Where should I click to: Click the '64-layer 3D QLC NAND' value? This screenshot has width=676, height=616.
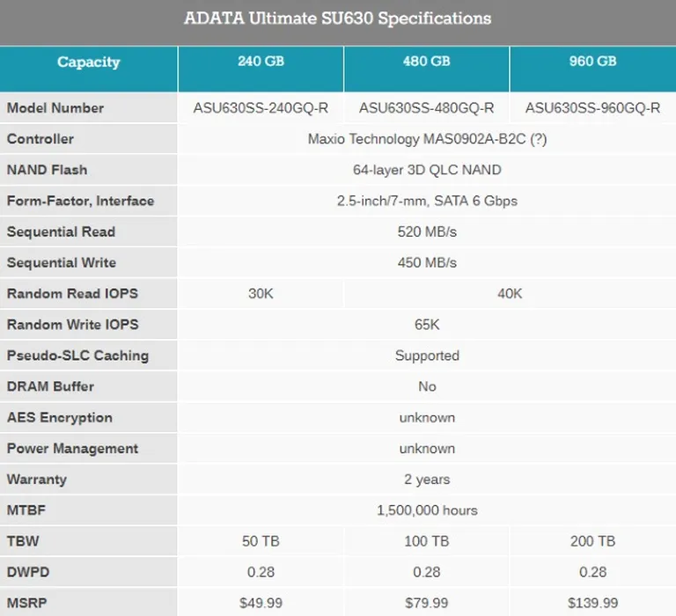click(427, 170)
